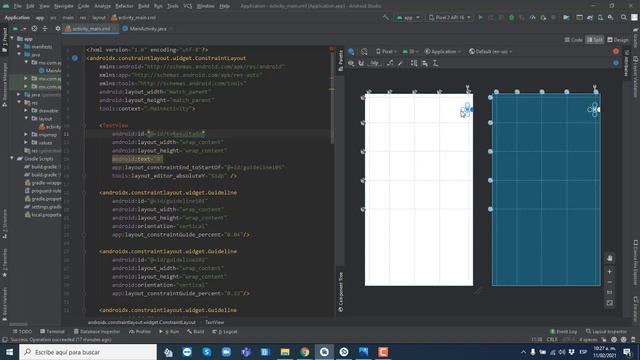The image size is (640, 360).
Task: Click the Debug app bug icon
Action: click(511, 18)
